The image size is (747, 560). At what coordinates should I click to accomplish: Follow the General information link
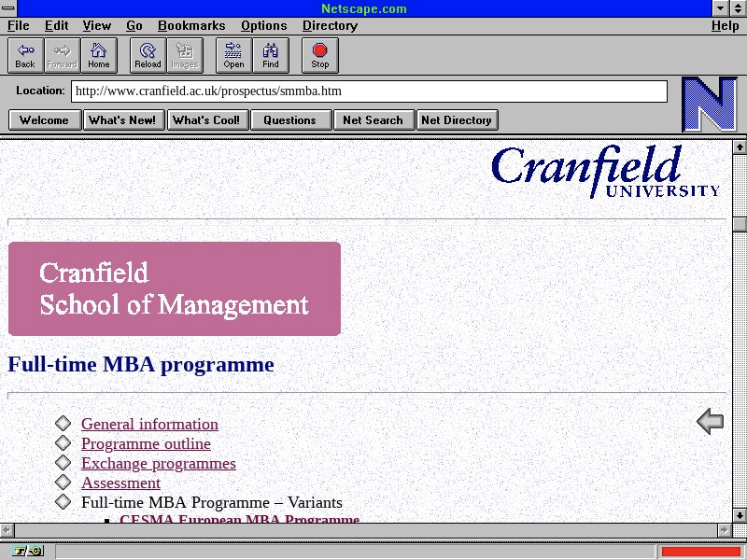click(x=149, y=424)
